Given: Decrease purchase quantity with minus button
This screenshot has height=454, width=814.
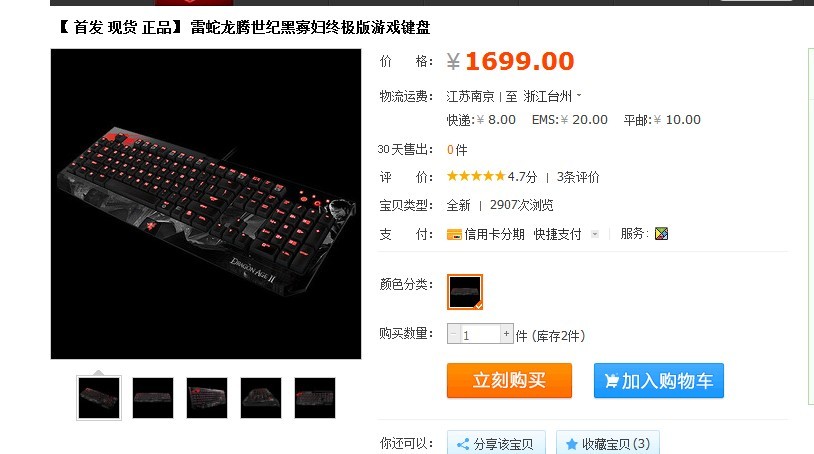Looking at the screenshot, I should (454, 334).
